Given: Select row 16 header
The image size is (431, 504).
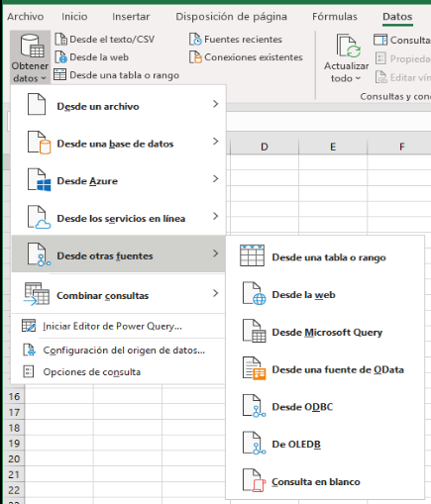Looking at the screenshot, I should [14, 396].
